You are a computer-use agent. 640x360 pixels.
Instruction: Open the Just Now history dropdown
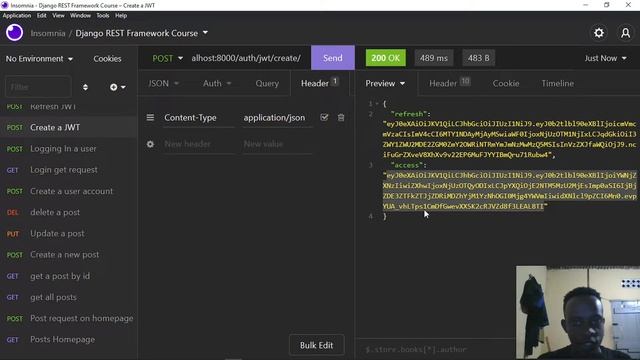(x=605, y=58)
